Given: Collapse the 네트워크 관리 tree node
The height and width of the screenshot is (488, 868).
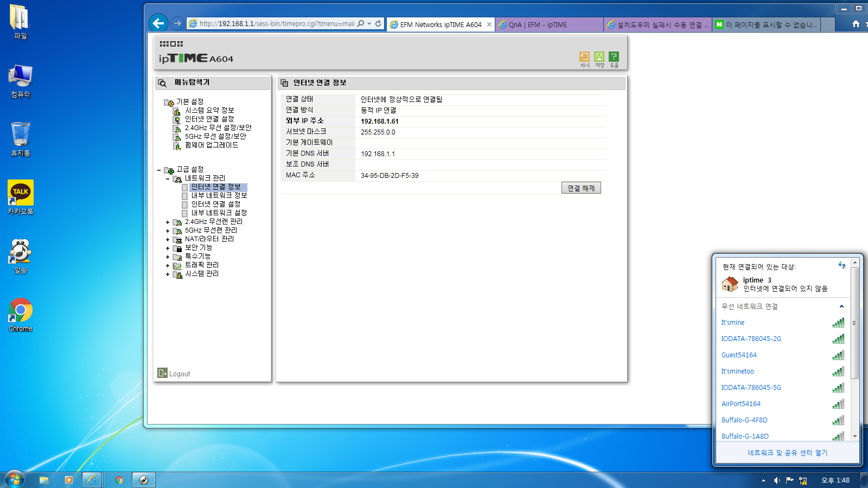Looking at the screenshot, I should coord(168,179).
